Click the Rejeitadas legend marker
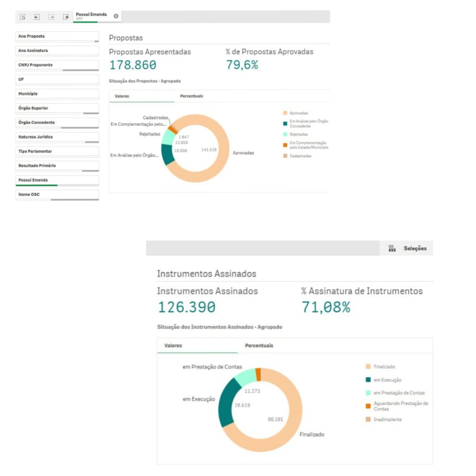476x476 pixels. pyautogui.click(x=284, y=134)
